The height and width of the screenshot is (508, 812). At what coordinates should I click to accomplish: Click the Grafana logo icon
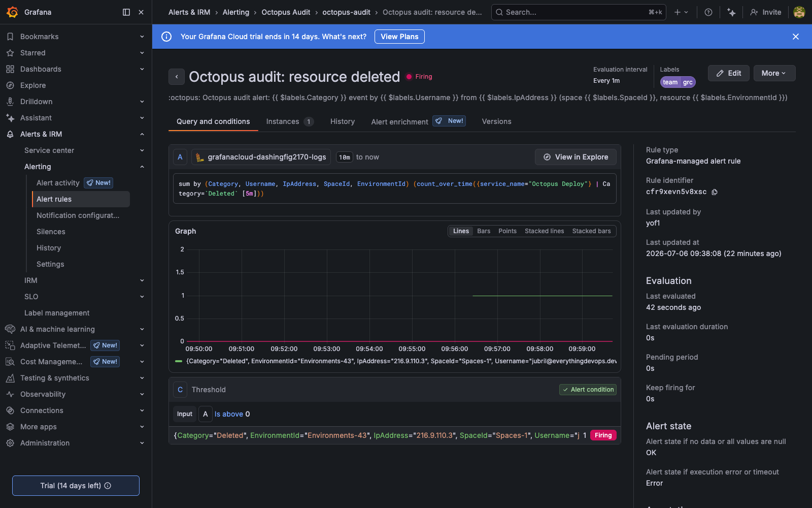(x=12, y=12)
